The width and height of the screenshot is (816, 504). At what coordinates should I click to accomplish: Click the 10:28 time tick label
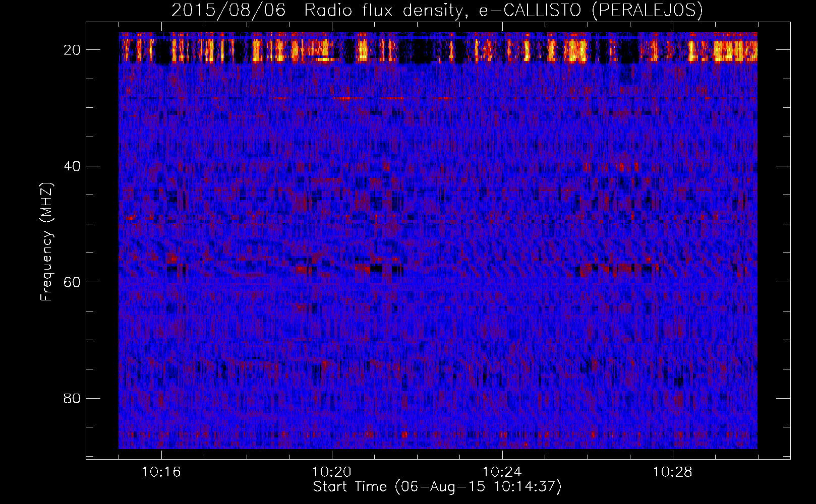673,472
